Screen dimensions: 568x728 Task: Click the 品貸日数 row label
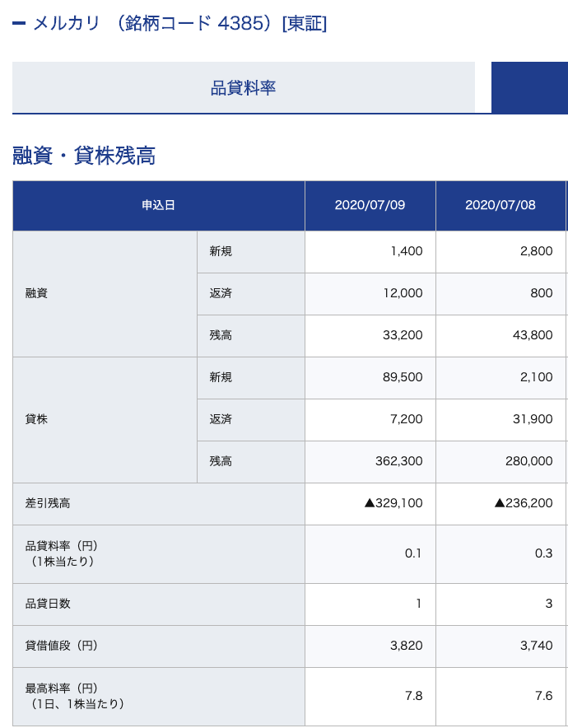pyautogui.click(x=48, y=604)
